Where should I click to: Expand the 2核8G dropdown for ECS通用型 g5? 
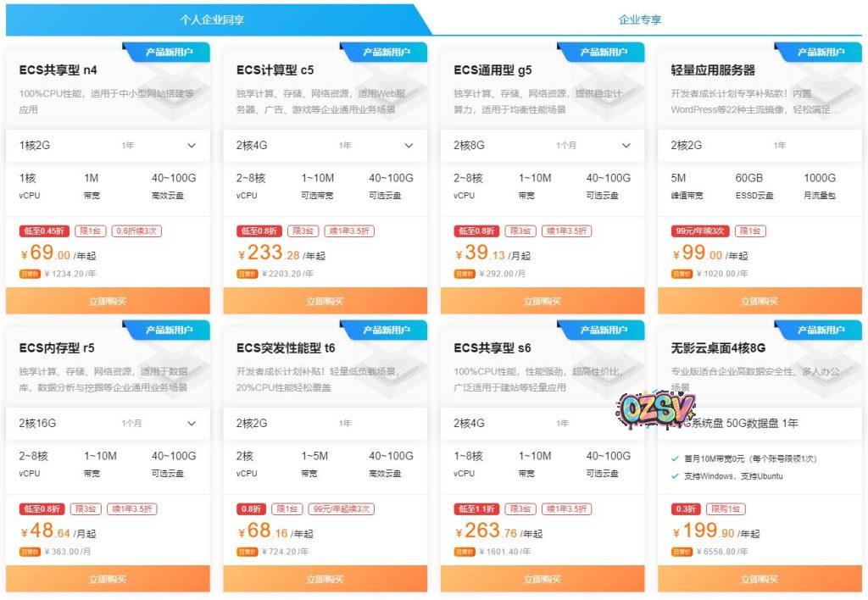[x=542, y=145]
